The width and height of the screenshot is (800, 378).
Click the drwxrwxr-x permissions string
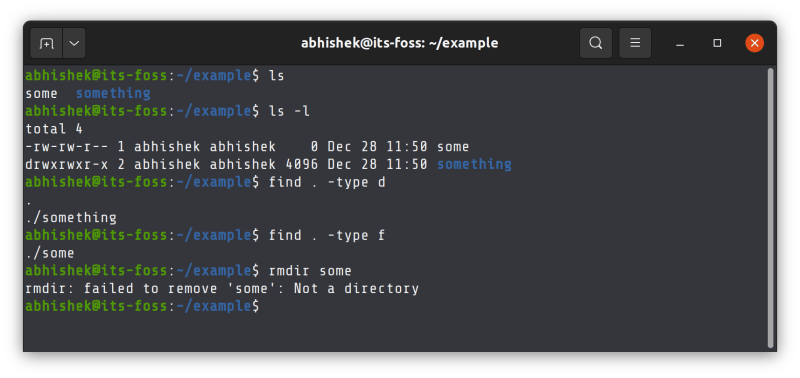[67, 165]
